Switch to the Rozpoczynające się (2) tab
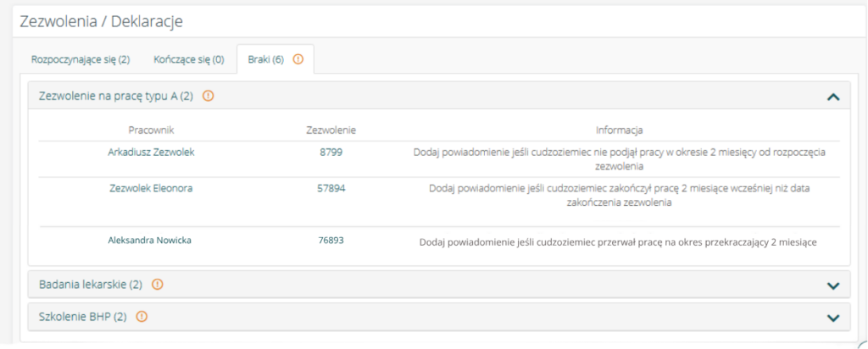This screenshot has width=868, height=349. click(x=81, y=60)
